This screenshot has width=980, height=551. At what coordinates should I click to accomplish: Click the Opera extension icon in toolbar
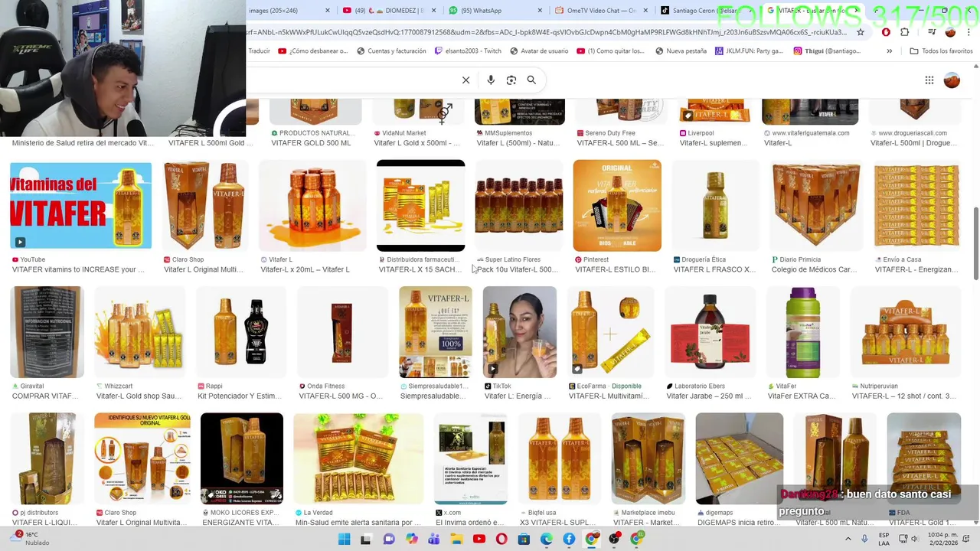coord(886,32)
